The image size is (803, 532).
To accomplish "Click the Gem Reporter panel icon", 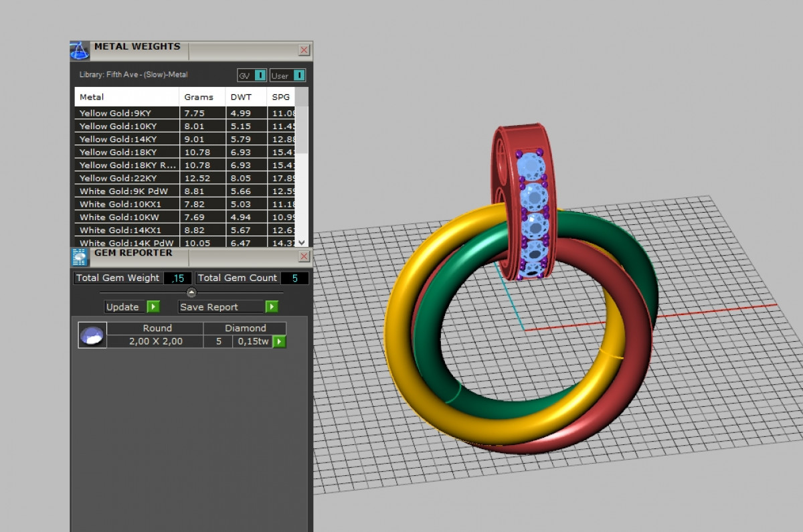I will click(80, 257).
